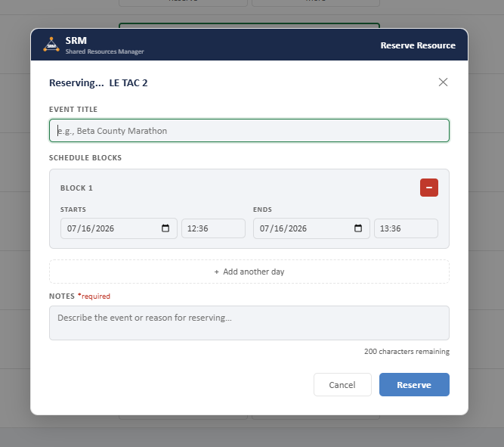Image resolution: width=504 pixels, height=447 pixels.
Task: Remove Block 1 with red minus button
Action: click(428, 188)
